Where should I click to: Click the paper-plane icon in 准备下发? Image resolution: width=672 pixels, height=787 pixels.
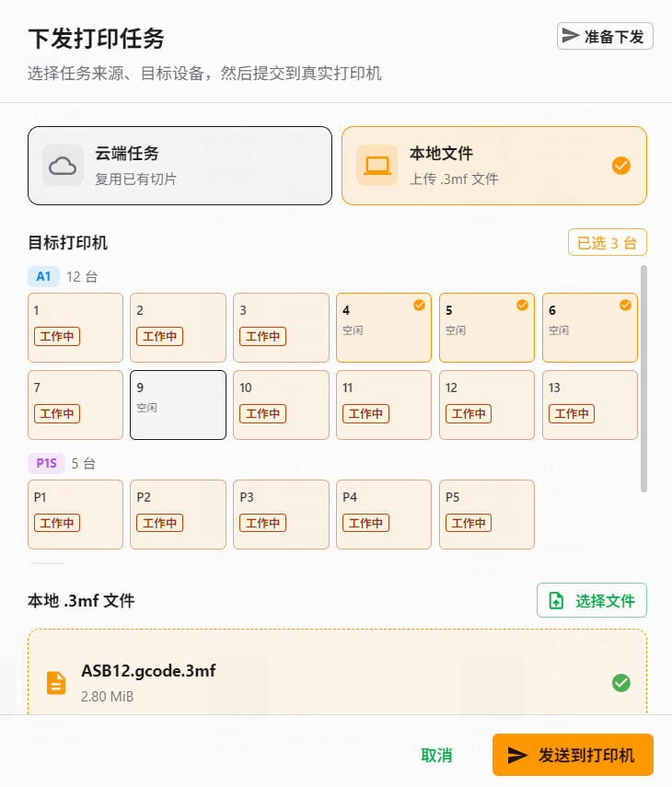point(570,36)
